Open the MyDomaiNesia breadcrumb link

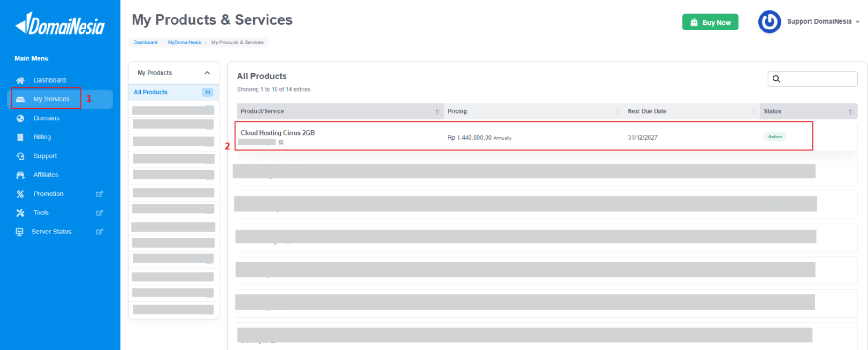(184, 43)
